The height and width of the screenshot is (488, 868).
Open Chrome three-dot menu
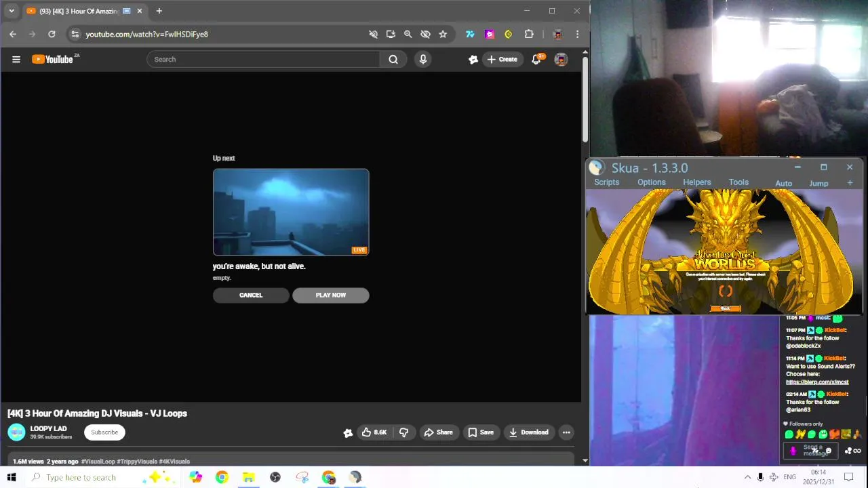click(577, 34)
